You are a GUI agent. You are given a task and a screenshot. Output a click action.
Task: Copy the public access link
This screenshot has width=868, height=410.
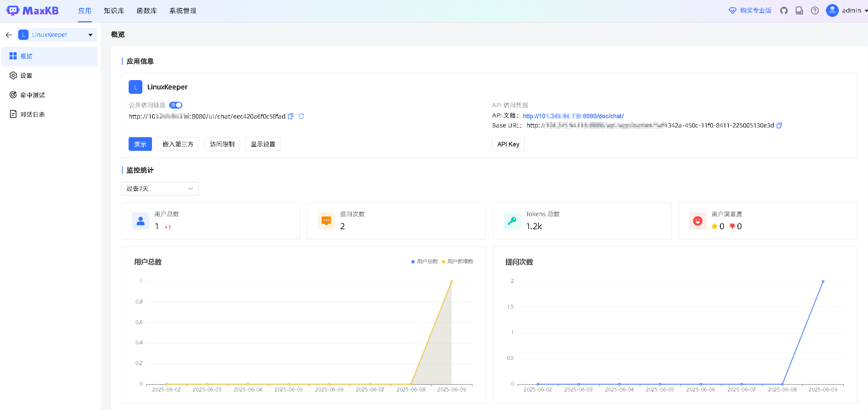[x=291, y=116]
